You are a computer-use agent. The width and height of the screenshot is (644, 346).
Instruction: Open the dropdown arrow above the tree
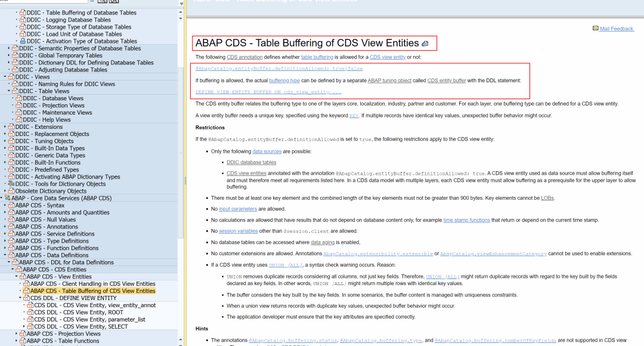[181, 4]
